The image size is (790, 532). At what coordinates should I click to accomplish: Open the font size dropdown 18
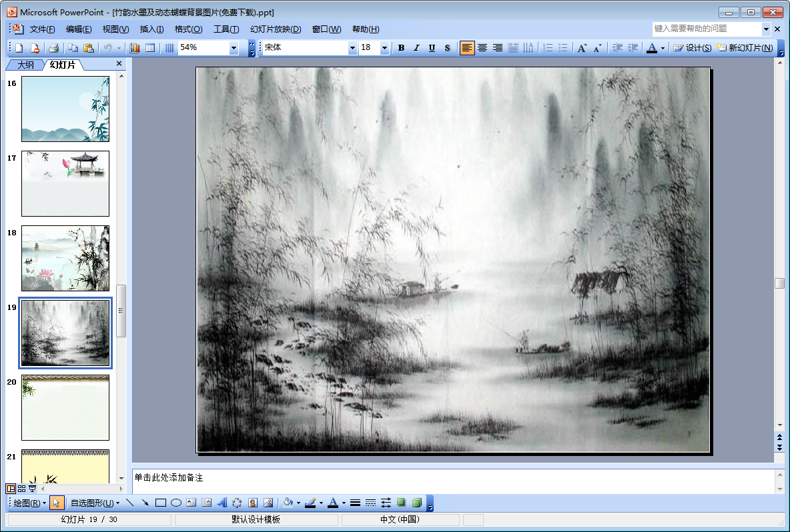click(x=384, y=48)
